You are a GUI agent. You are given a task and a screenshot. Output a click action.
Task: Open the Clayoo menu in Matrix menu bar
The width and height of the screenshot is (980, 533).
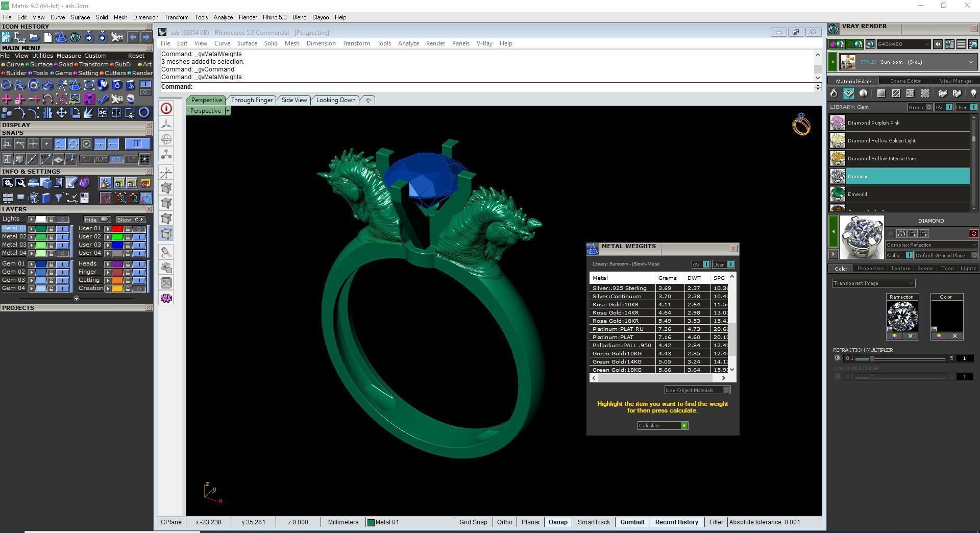coord(321,17)
